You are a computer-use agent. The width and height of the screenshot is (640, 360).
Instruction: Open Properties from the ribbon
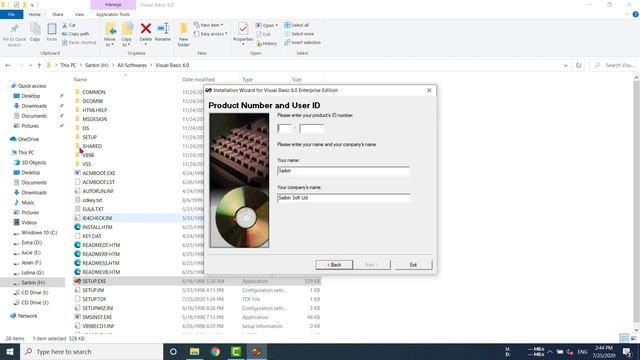(243, 33)
